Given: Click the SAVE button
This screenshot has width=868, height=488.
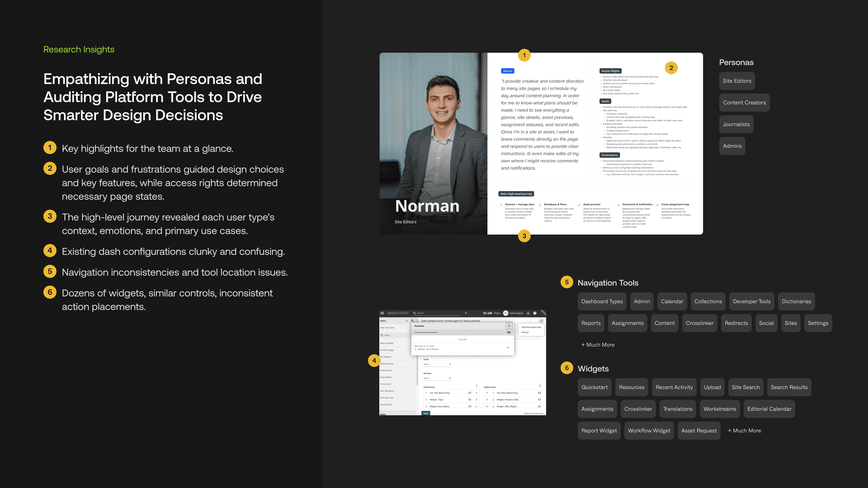Looking at the screenshot, I should tap(426, 413).
